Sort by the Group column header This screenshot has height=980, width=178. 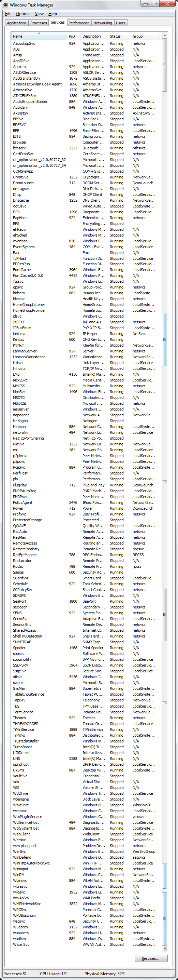click(144, 36)
